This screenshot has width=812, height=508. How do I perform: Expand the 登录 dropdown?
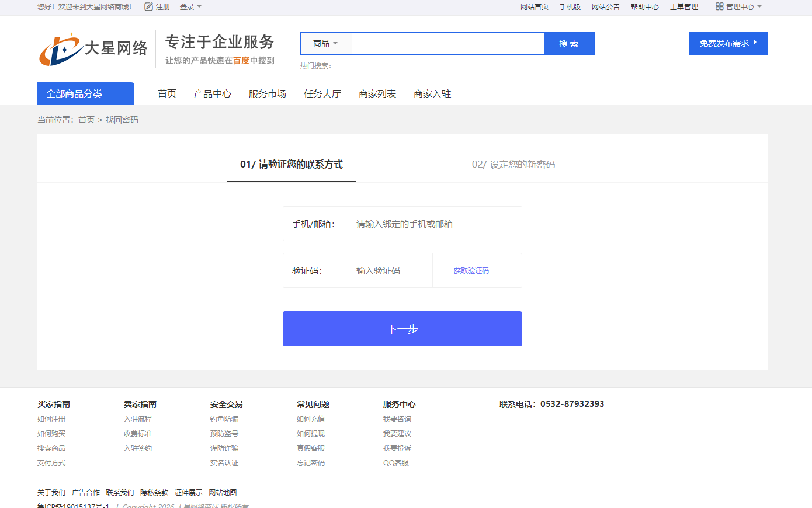(x=190, y=7)
